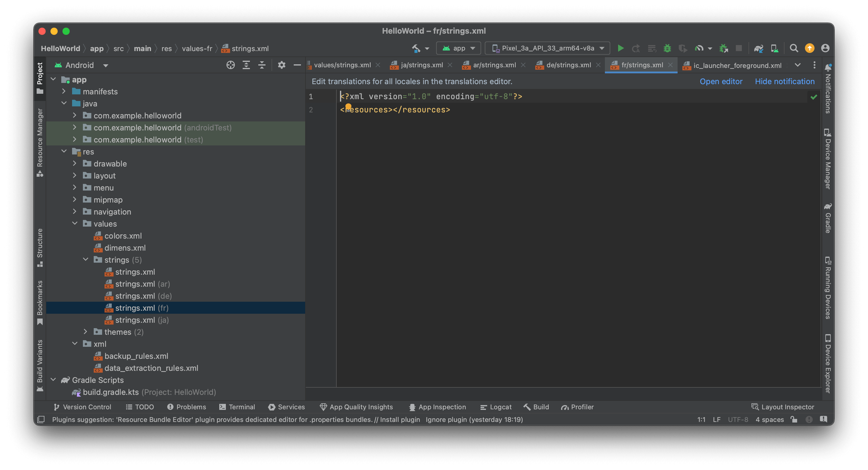Click Search Everywhere magnifier icon

(794, 48)
